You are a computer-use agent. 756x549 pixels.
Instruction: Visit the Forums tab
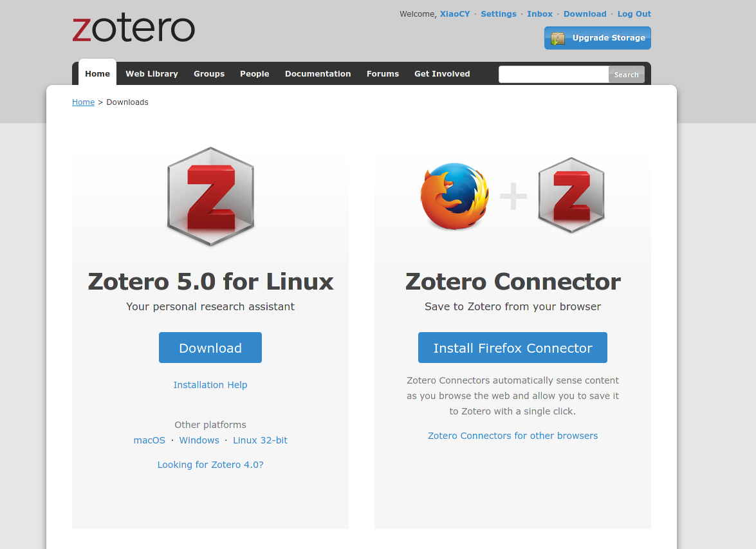tap(383, 74)
